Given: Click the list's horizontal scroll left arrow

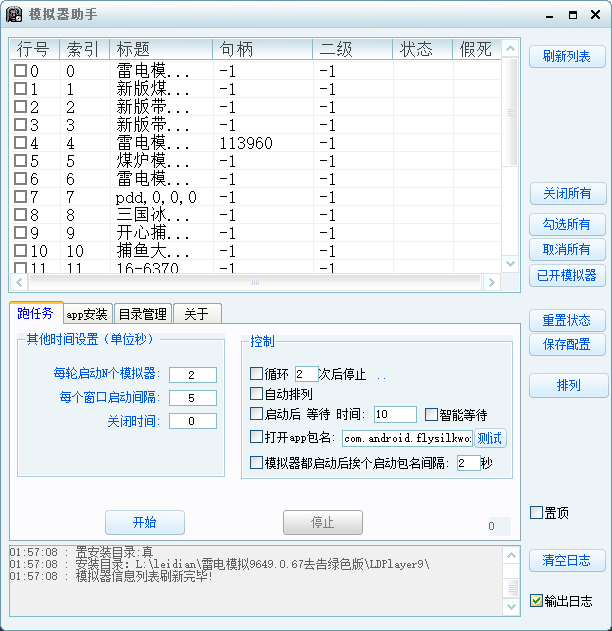Looking at the screenshot, I should 19,282.
